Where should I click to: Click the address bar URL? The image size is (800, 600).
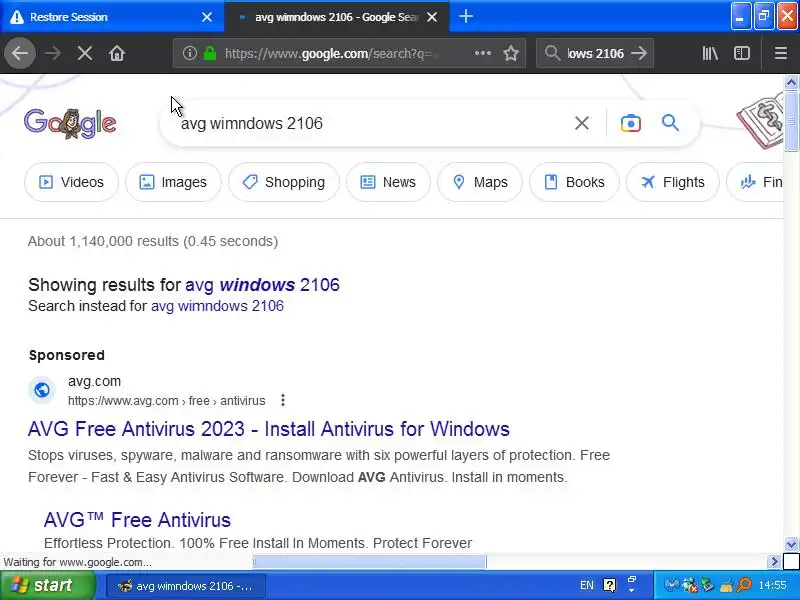[x=332, y=53]
